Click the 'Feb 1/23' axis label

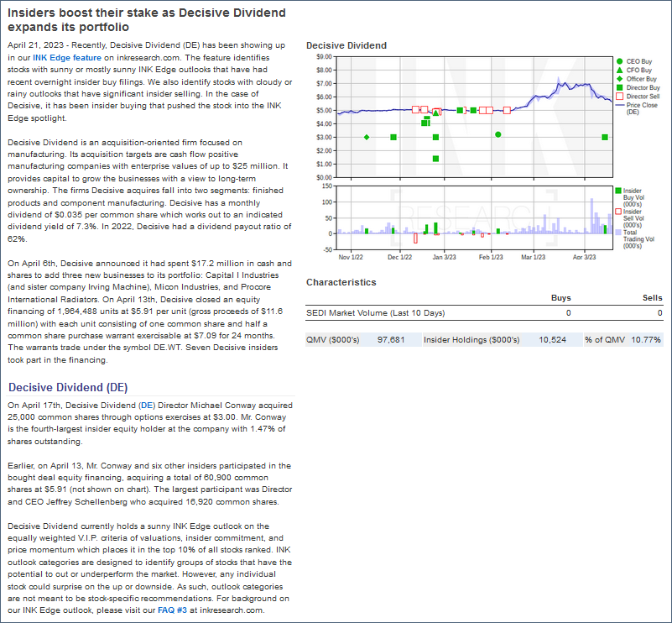tap(491, 257)
